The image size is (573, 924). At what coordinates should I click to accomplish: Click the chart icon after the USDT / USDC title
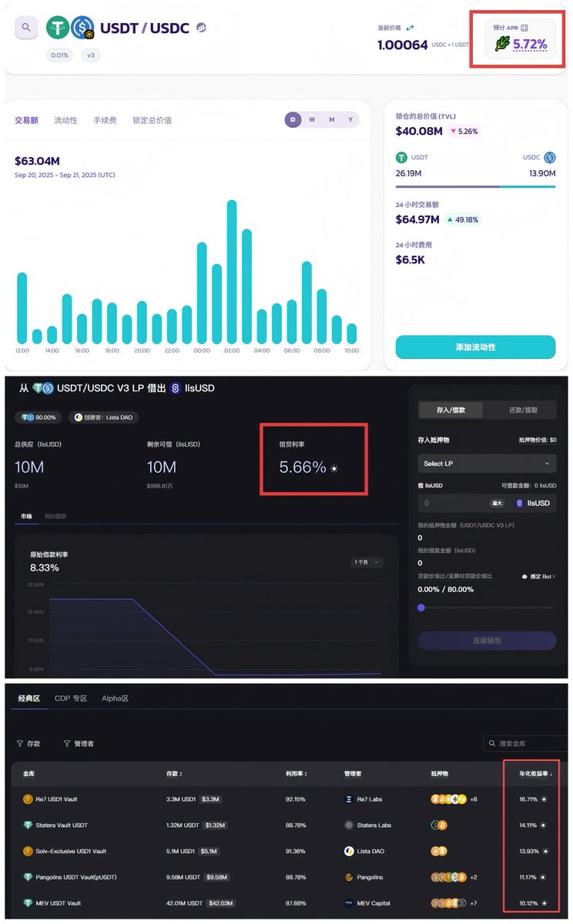tap(201, 27)
